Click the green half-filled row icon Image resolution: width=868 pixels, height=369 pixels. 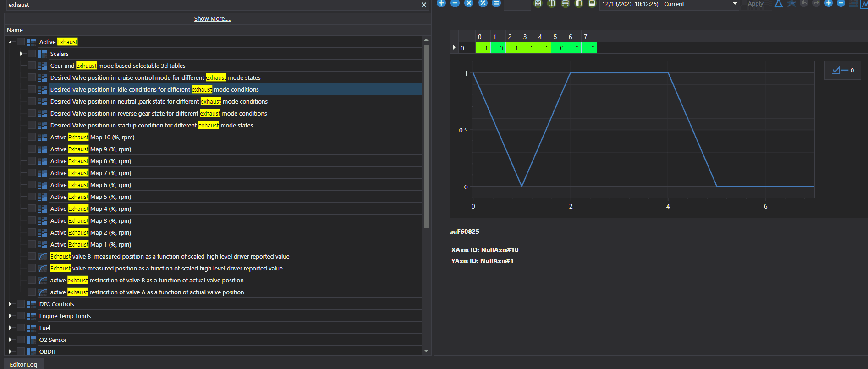tap(592, 3)
